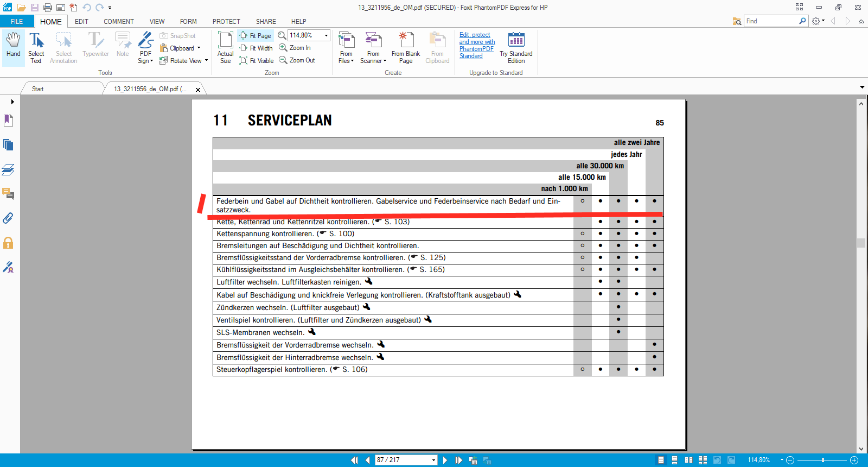The height and width of the screenshot is (467, 868).
Task: Open the PDF Sign tool
Action: 145,47
